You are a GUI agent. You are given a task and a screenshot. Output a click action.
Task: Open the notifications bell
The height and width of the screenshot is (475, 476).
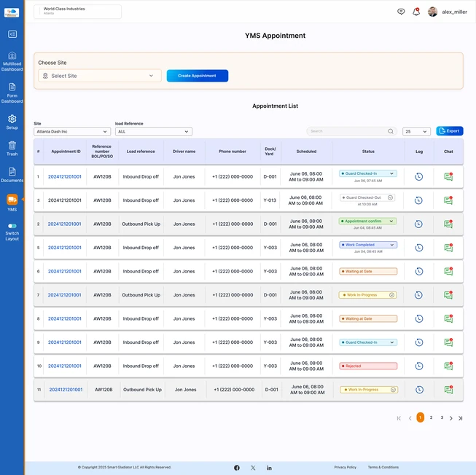[x=416, y=12]
